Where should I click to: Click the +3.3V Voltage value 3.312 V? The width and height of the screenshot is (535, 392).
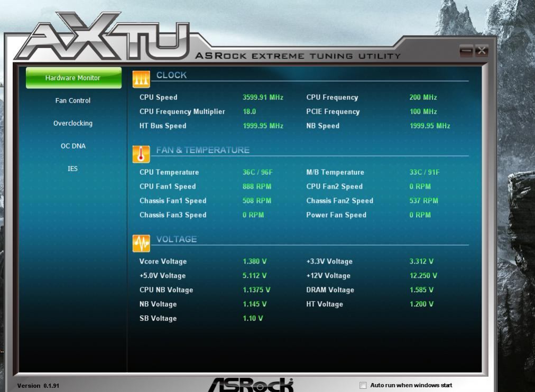click(x=421, y=262)
